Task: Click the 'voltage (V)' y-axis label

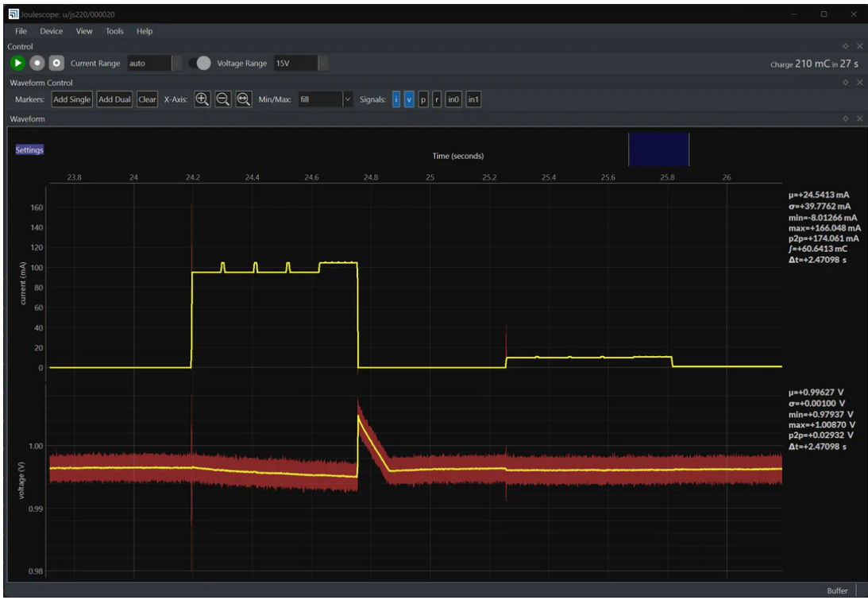Action: pyautogui.click(x=21, y=480)
